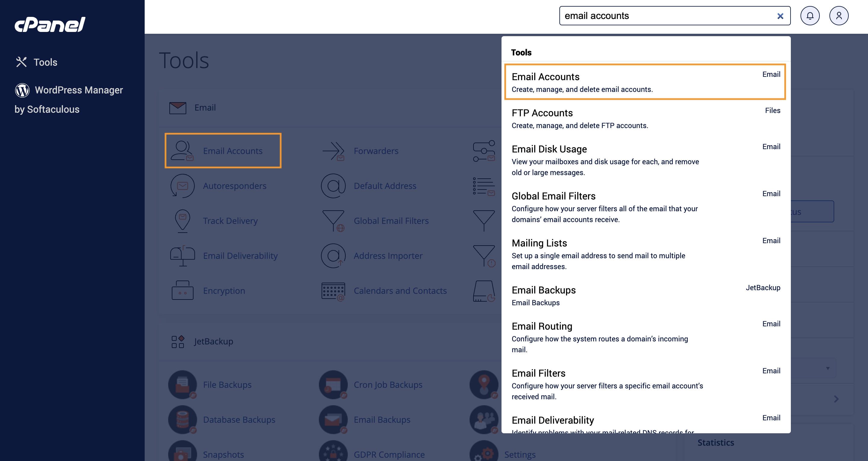This screenshot has width=868, height=461.
Task: Click the Tools sidebar menu item
Action: 45,61
